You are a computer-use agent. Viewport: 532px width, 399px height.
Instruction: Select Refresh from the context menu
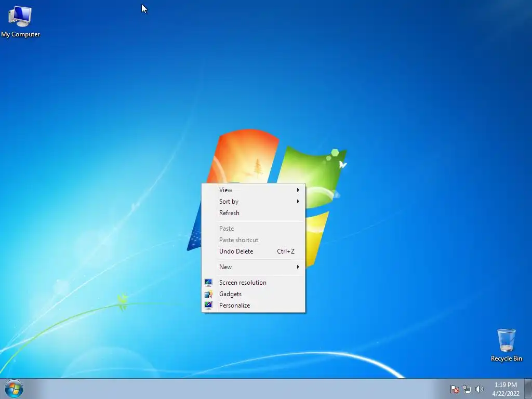[x=254, y=212]
